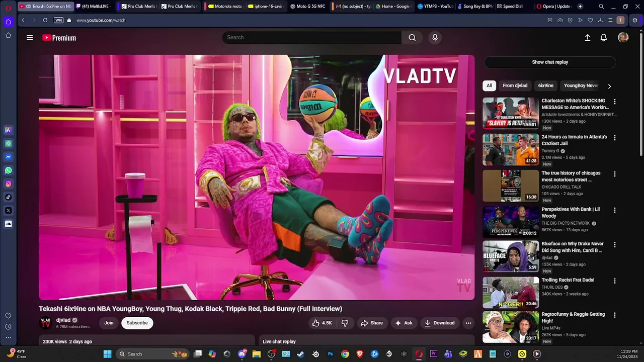Toggle the Opera VPN badge
The width and height of the screenshot is (644, 362).
tap(59, 20)
